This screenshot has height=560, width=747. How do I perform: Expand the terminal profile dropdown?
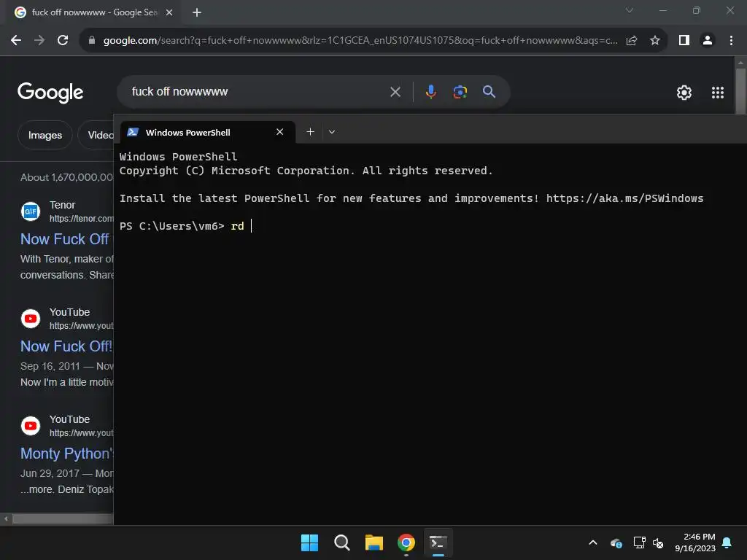click(332, 132)
